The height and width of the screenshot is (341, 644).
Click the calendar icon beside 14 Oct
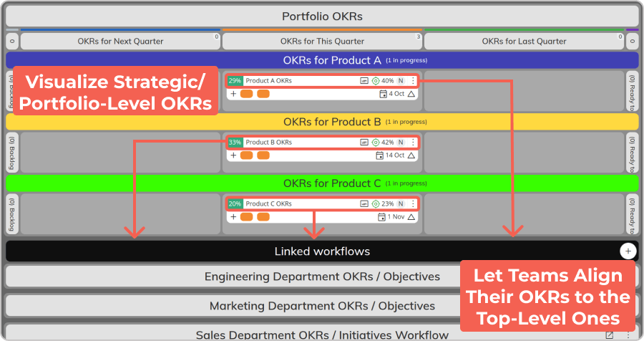click(379, 155)
